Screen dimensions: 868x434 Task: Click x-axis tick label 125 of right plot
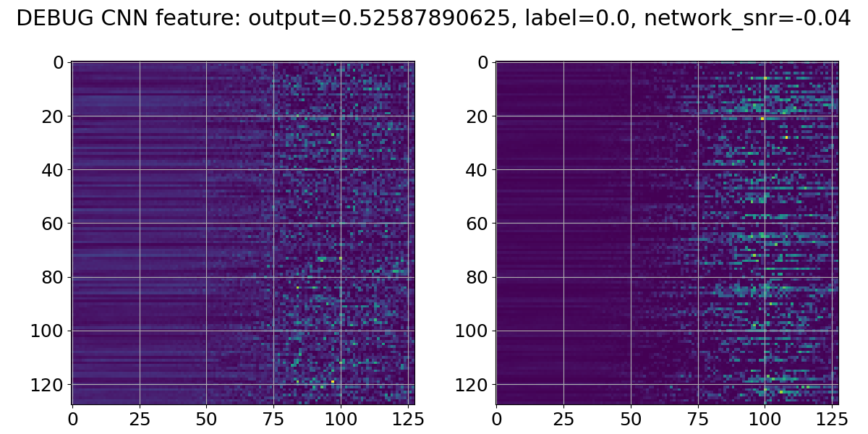833,419
